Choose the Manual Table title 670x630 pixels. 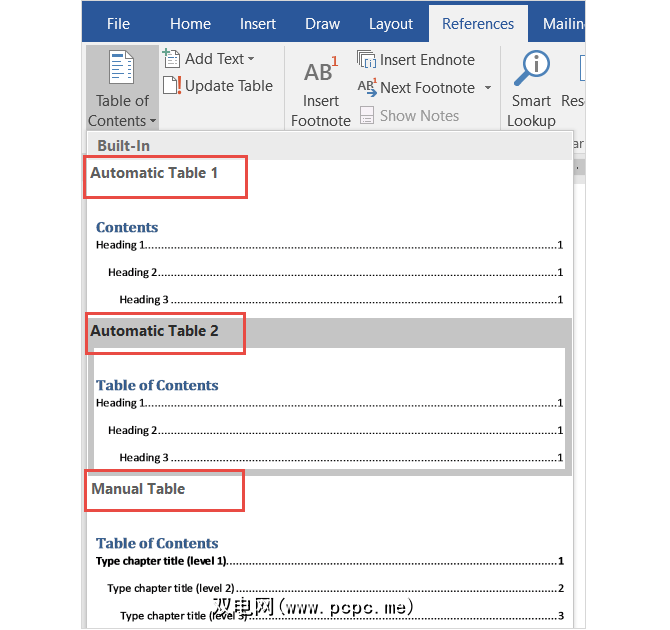coord(138,489)
